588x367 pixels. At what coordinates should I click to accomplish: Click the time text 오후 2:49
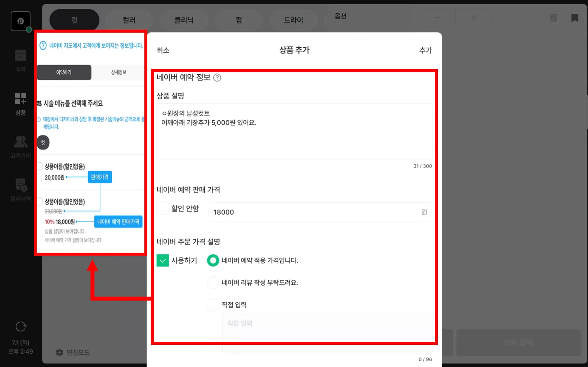[21, 351]
